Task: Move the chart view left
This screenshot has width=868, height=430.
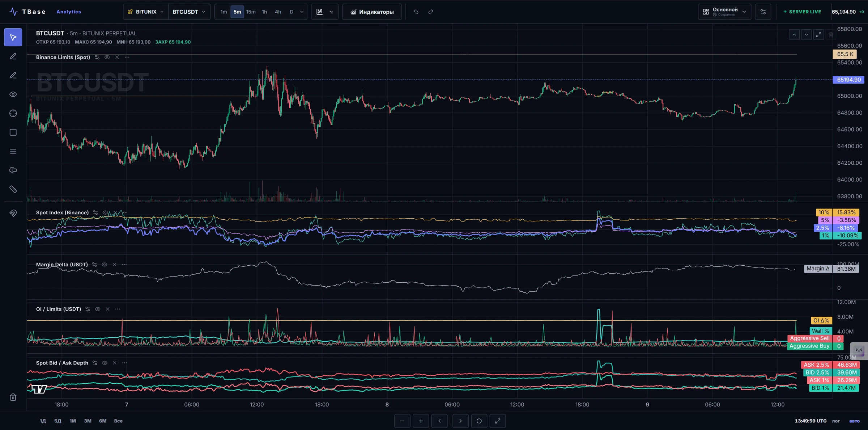Action: coord(439,421)
